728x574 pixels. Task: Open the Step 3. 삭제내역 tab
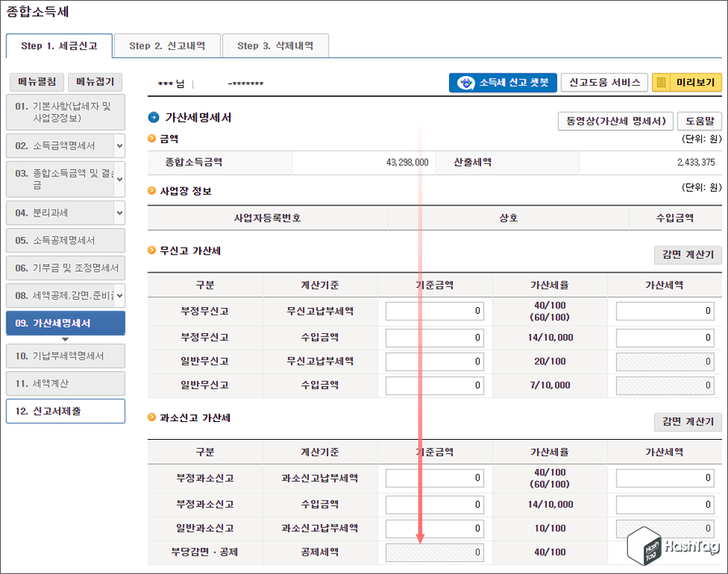tap(275, 46)
